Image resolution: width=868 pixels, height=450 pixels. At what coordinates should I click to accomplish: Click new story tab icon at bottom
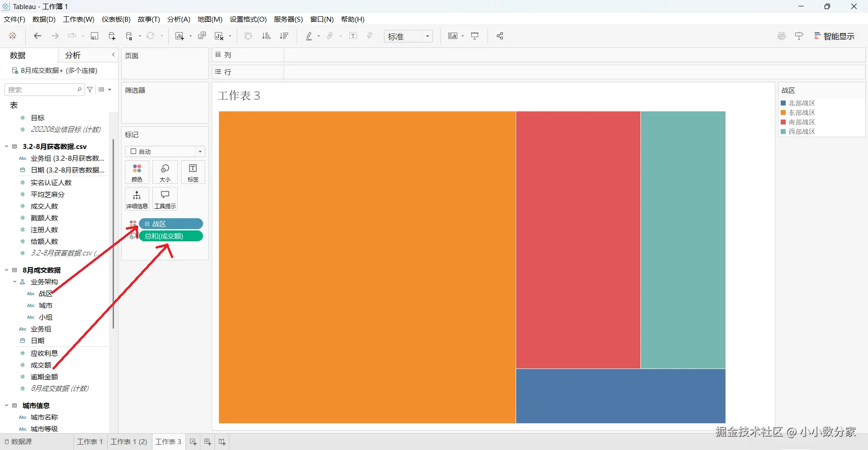pyautogui.click(x=222, y=442)
